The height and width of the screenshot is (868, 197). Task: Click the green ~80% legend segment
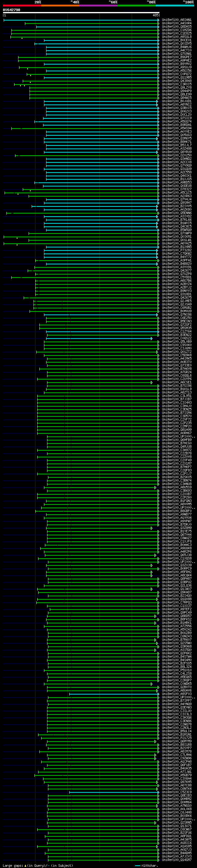coord(137,6)
